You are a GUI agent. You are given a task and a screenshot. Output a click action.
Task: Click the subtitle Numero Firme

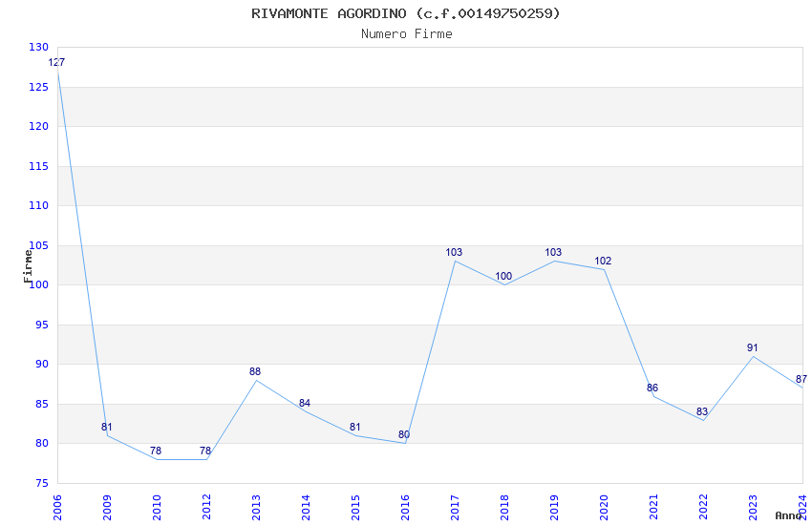pos(407,34)
